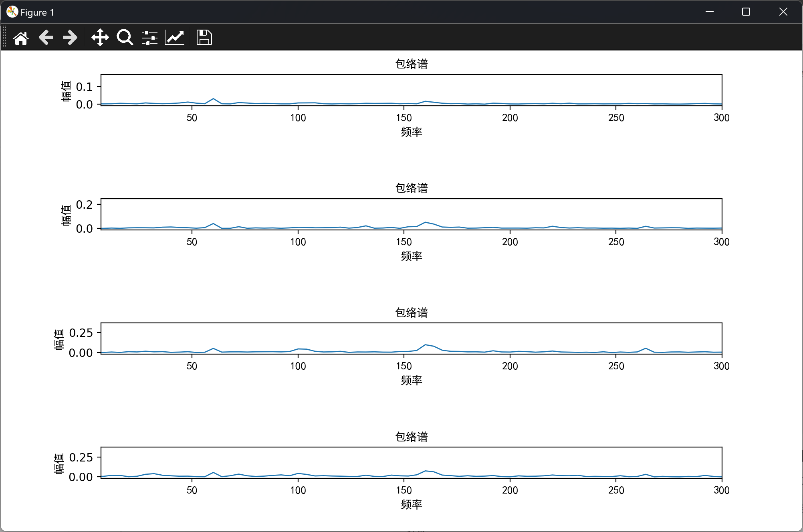Viewport: 803px width, 532px height.
Task: Click the 频率 label under bottom plot
Action: point(412,504)
